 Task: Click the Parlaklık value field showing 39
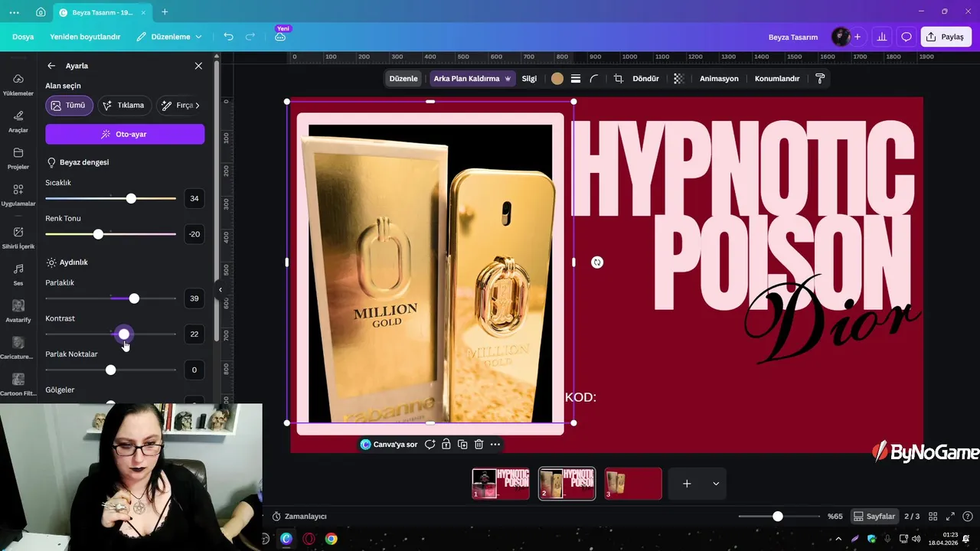tap(194, 298)
